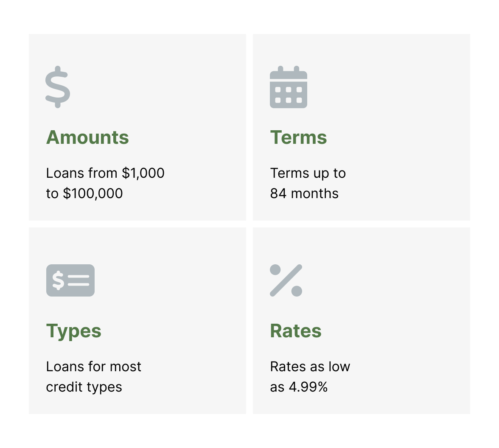The height and width of the screenshot is (448, 499).
Task: Click the 'as 4.99%' text
Action: (299, 387)
